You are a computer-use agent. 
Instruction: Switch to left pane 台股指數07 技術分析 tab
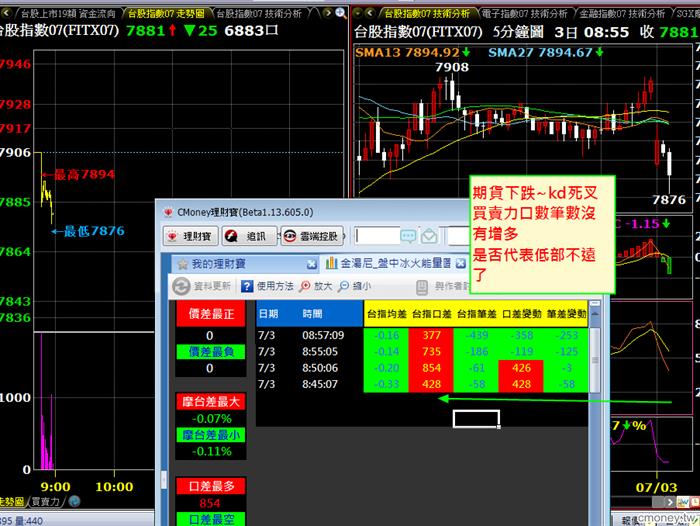[x=259, y=13]
